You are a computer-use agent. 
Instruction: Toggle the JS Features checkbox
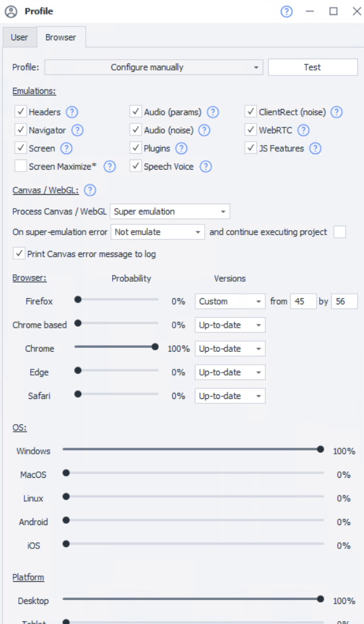(x=250, y=147)
